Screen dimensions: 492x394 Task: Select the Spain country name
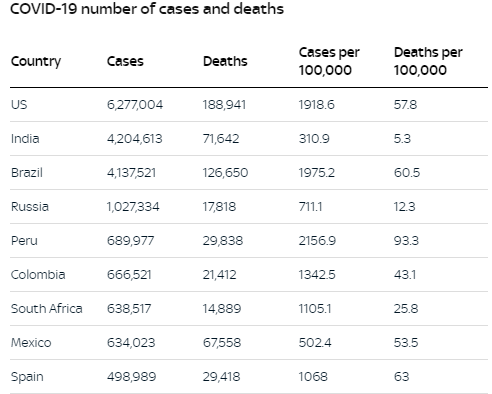pyautogui.click(x=27, y=377)
